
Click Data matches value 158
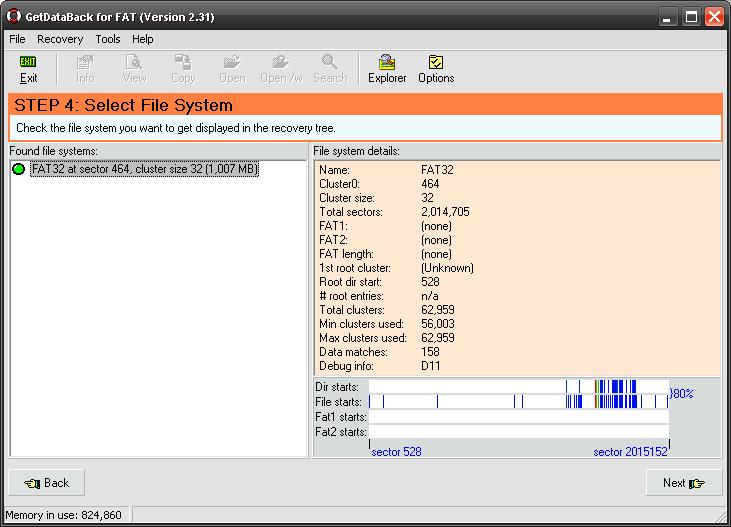coord(430,352)
